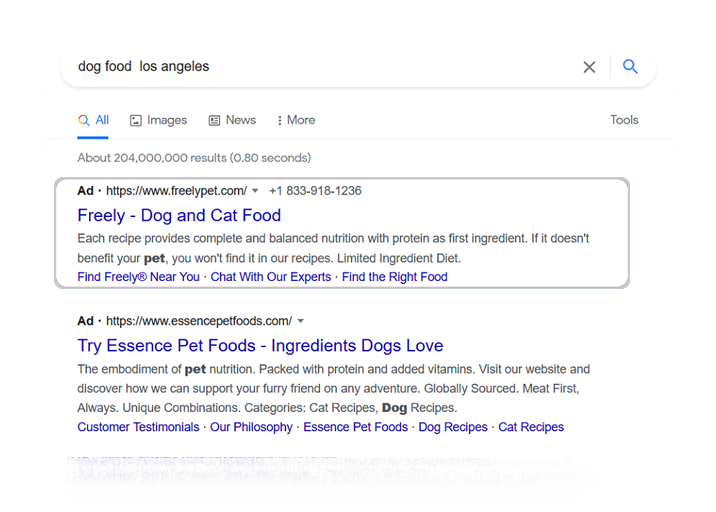Switch to the News results tab
The image size is (716, 512).
(x=232, y=120)
